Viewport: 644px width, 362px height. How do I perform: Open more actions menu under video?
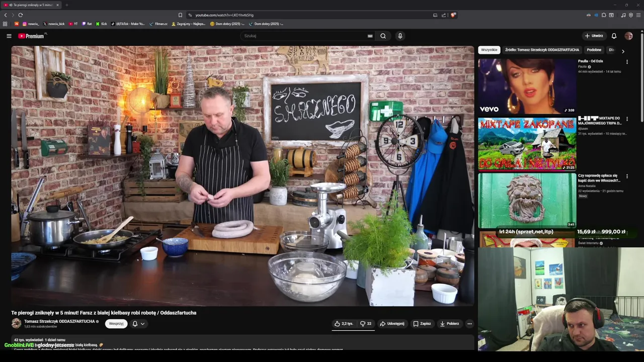(469, 324)
